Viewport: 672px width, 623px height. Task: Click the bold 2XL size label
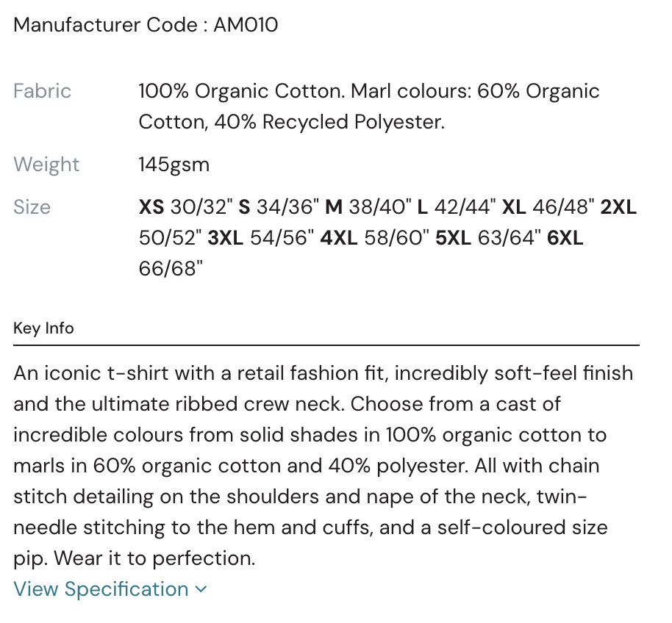(x=618, y=207)
